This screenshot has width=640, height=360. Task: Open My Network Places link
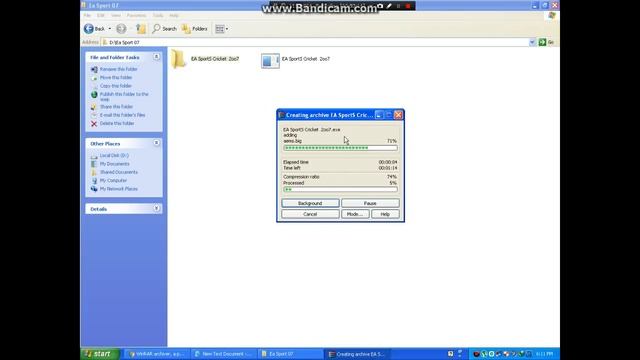click(118, 189)
